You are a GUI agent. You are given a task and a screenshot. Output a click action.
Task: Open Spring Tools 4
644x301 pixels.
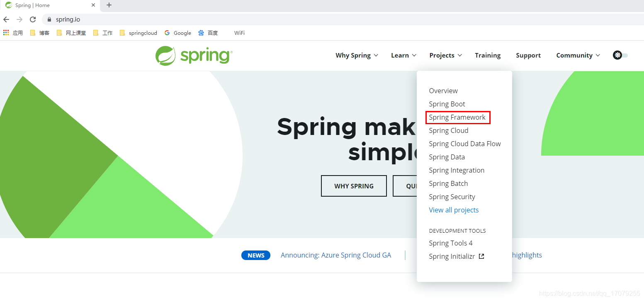click(451, 243)
